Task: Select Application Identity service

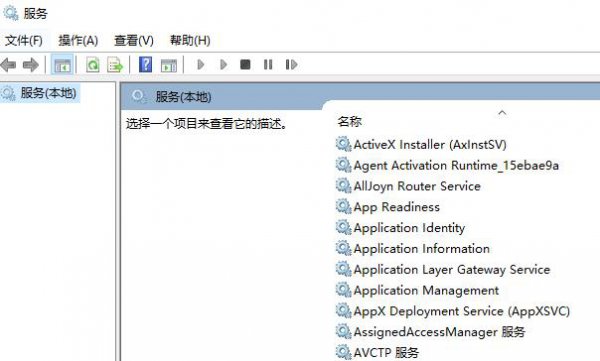Action: (409, 228)
